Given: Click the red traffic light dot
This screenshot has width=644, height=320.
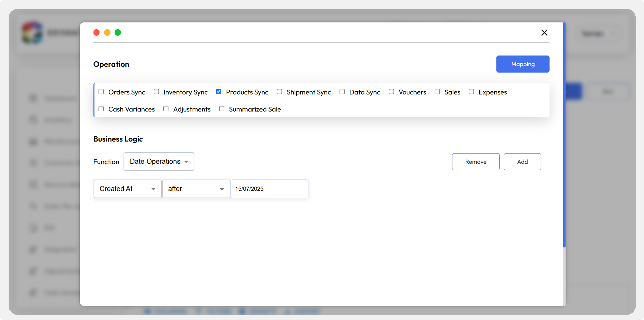Looking at the screenshot, I should click(96, 33).
